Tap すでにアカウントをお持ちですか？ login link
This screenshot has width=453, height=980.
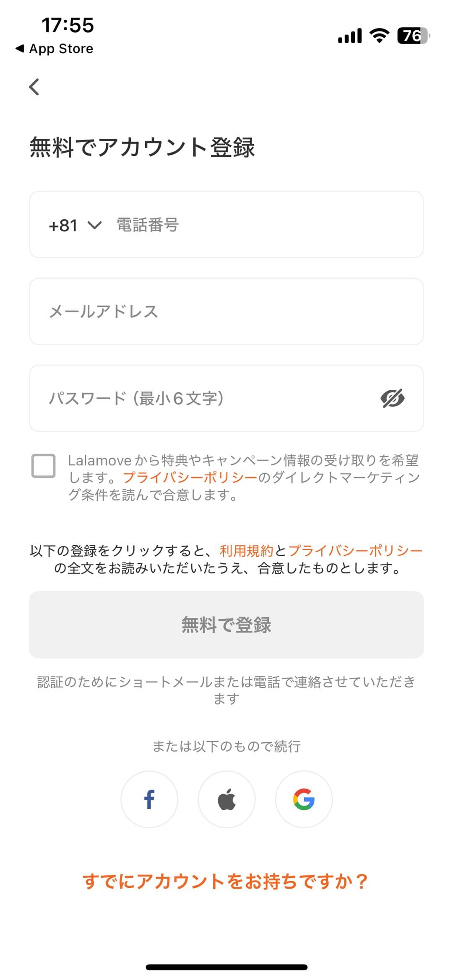[x=226, y=881]
